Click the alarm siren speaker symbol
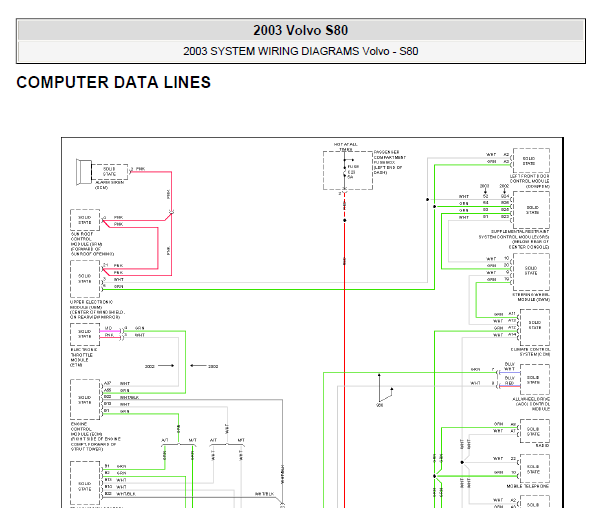 point(83,172)
